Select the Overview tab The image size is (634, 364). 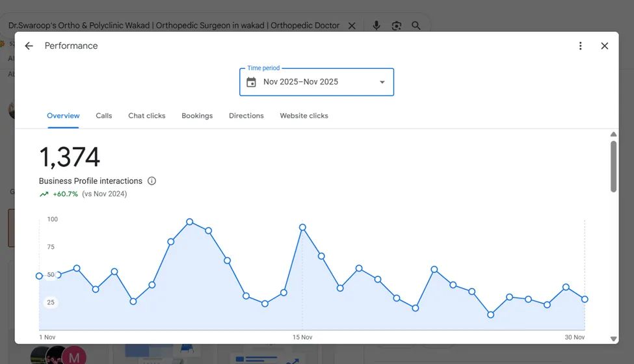63,116
